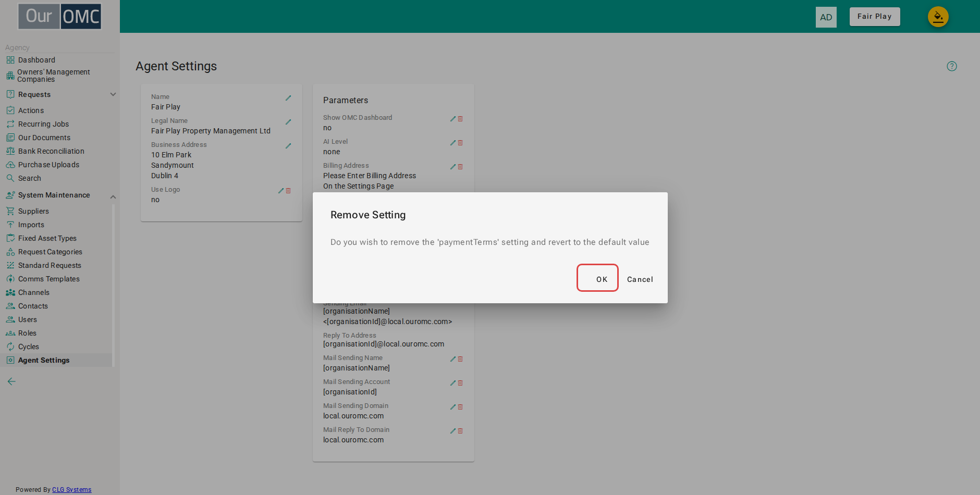Screen dimensions: 980x495
Task: Cancel the Remove Setting dialog
Action: click(640, 279)
